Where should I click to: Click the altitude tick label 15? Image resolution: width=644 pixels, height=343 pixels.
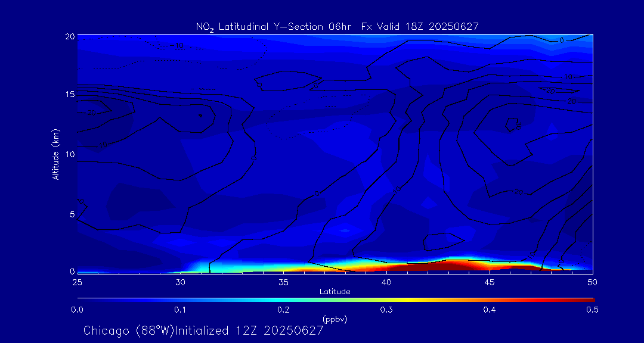click(70, 95)
